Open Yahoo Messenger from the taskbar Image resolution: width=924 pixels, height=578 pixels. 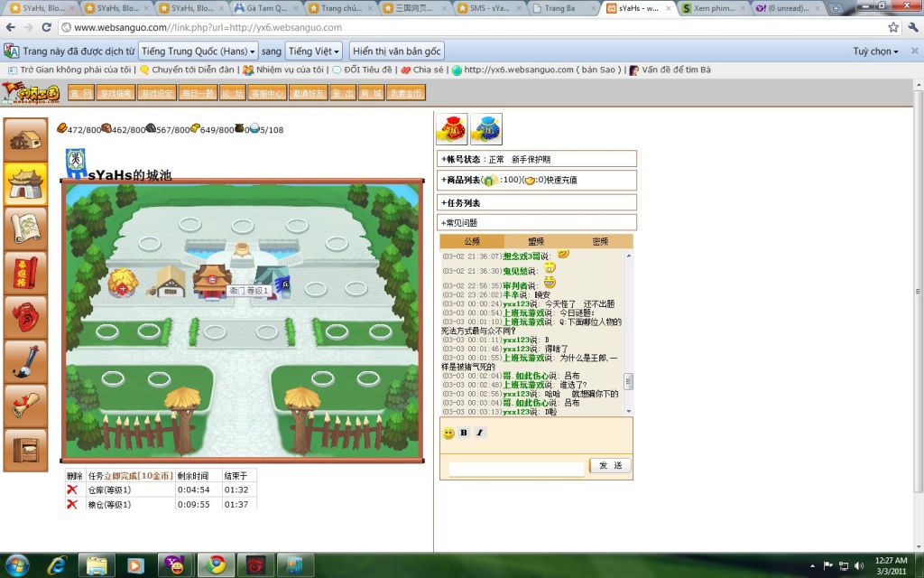click(176, 565)
